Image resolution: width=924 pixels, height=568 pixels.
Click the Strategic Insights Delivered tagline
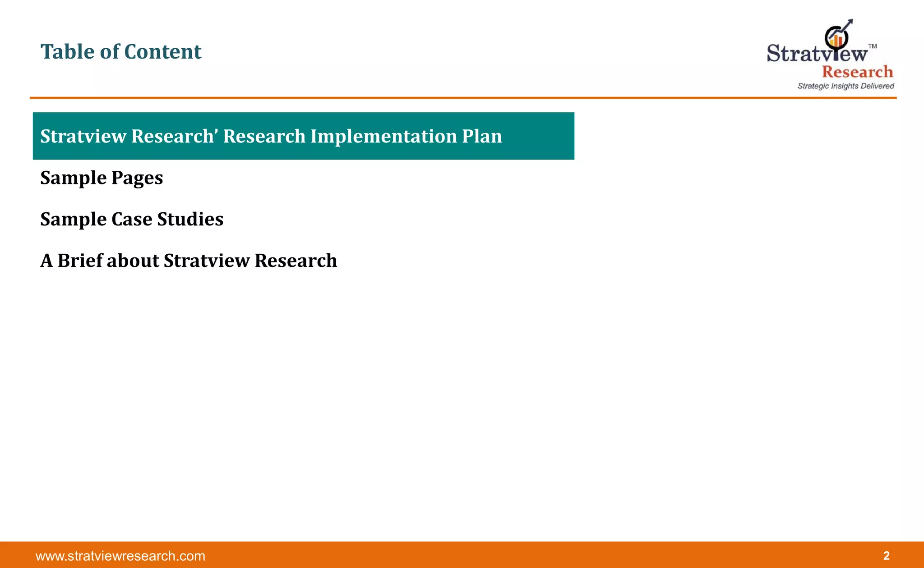[x=845, y=86]
